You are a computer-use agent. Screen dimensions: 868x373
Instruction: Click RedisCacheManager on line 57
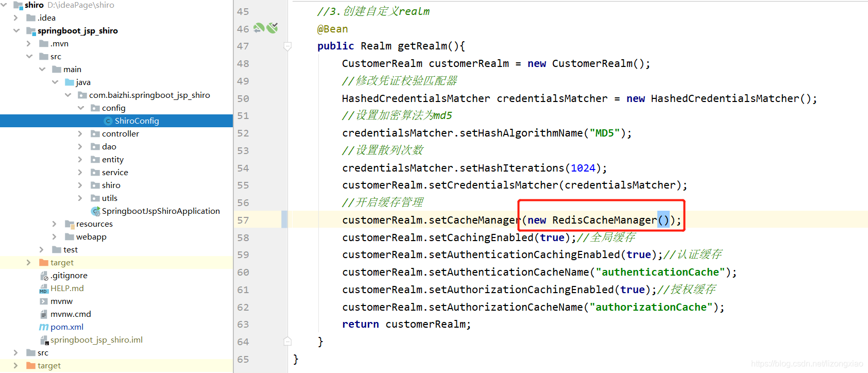pos(605,221)
